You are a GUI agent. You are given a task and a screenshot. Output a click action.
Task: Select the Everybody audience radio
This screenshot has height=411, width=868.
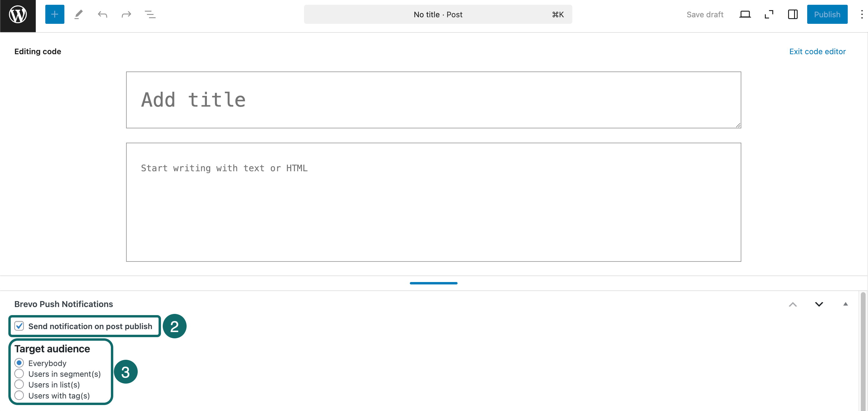pyautogui.click(x=19, y=363)
